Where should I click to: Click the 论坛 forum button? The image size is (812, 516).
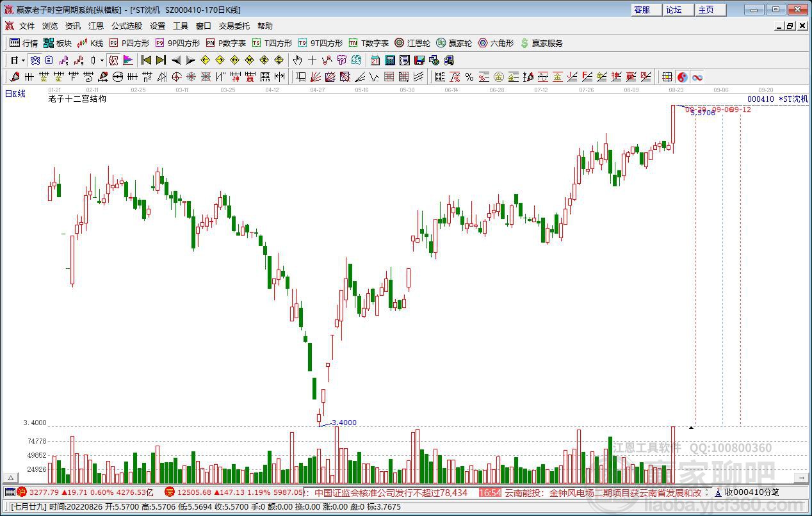pyautogui.click(x=679, y=10)
